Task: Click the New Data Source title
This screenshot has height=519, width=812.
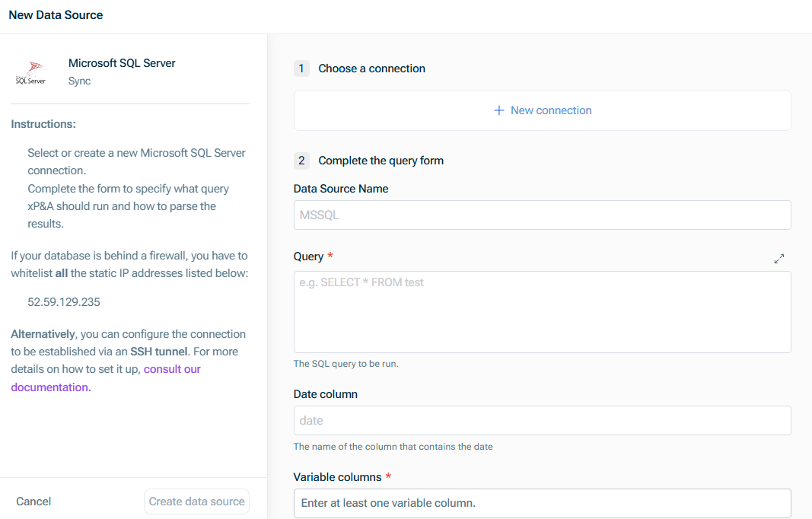Action: [56, 14]
